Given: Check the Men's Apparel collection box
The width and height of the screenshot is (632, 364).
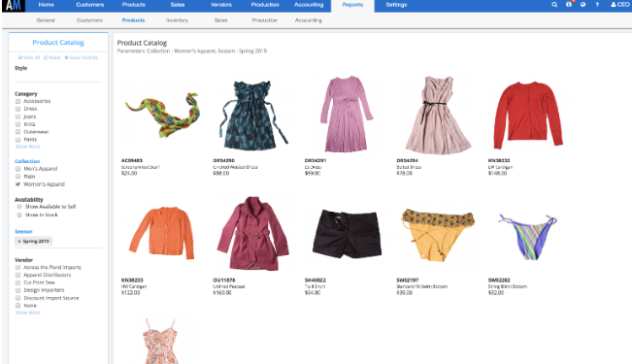Looking at the screenshot, I should (17, 169).
